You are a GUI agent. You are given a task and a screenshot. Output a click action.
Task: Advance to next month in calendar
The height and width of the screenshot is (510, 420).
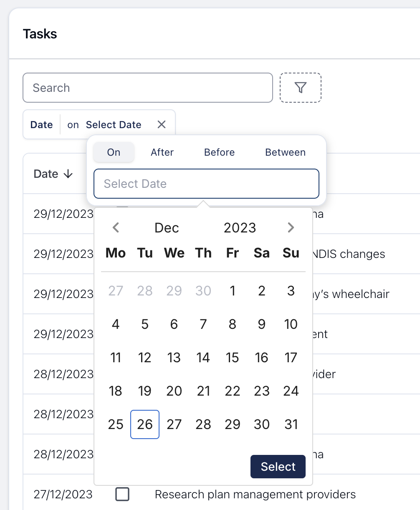(x=291, y=227)
